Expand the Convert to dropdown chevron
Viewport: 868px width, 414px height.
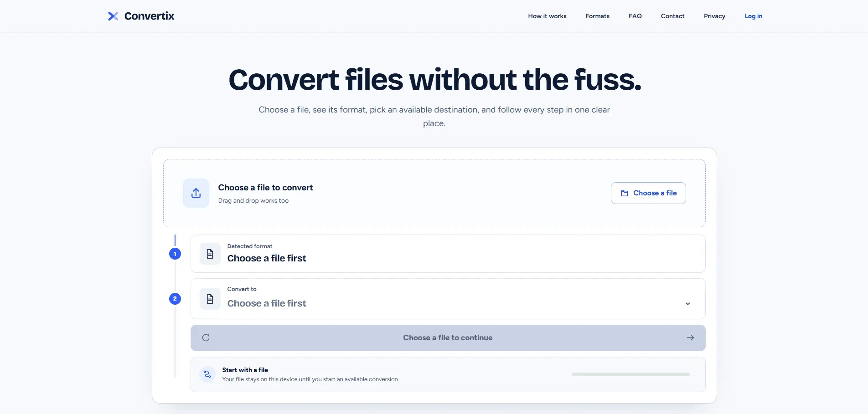click(x=688, y=304)
